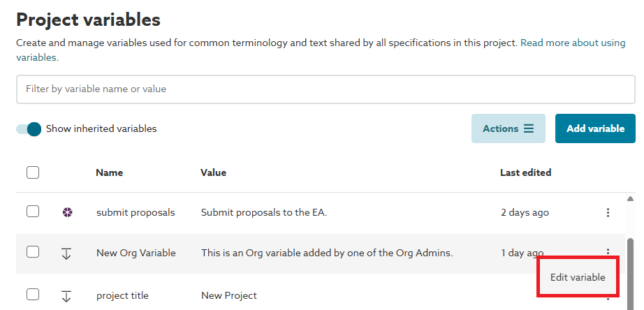Click the purple icon beside submit proposals
The width and height of the screenshot is (644, 310).
pos(66,212)
